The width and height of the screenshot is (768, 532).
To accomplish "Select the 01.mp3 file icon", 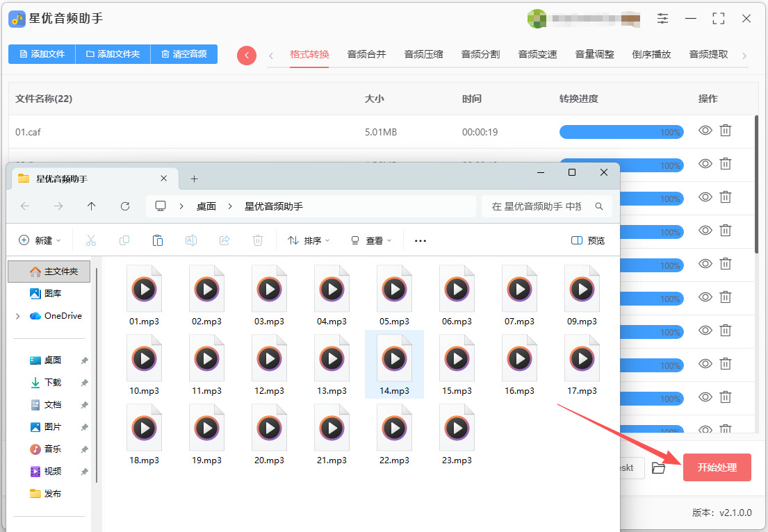I will [x=144, y=289].
